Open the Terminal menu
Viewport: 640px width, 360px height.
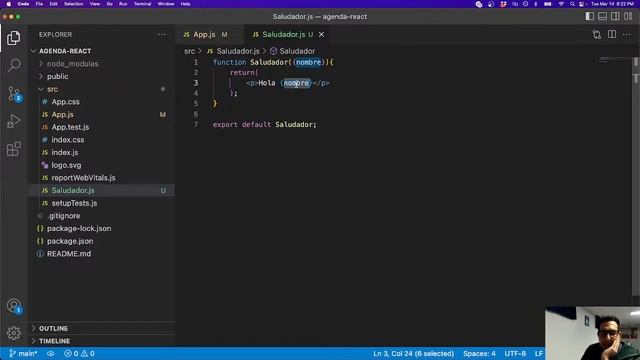coord(142,4)
